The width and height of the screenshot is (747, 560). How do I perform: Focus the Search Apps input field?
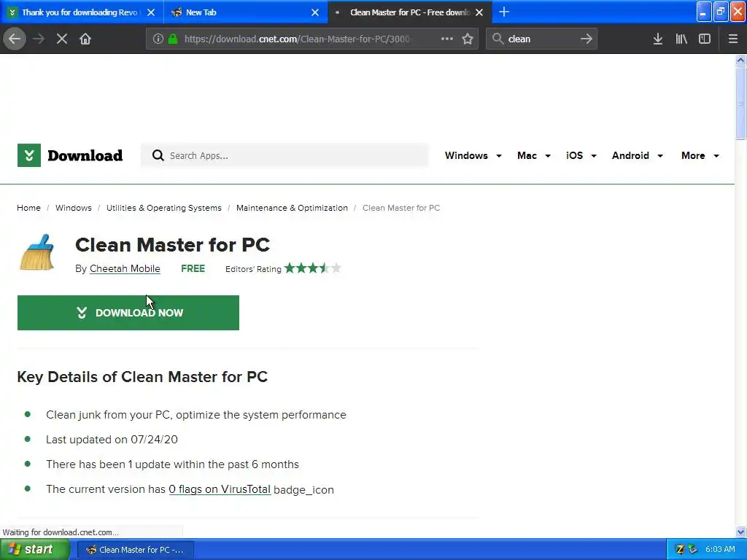pos(285,155)
